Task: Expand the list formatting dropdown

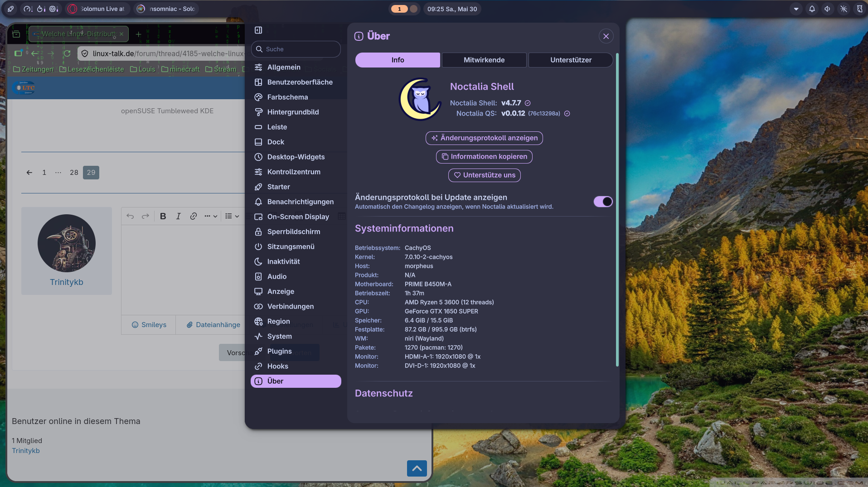Action: (232, 216)
